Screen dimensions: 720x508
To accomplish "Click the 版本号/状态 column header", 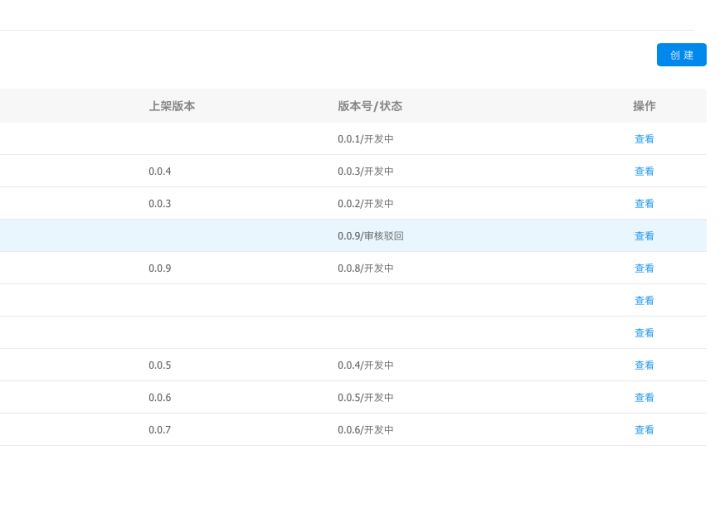I will pyautogui.click(x=369, y=106).
